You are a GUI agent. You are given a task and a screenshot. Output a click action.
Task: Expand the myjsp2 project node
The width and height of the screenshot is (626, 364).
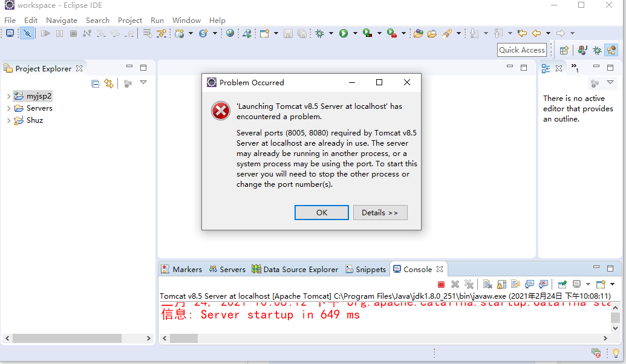8,96
